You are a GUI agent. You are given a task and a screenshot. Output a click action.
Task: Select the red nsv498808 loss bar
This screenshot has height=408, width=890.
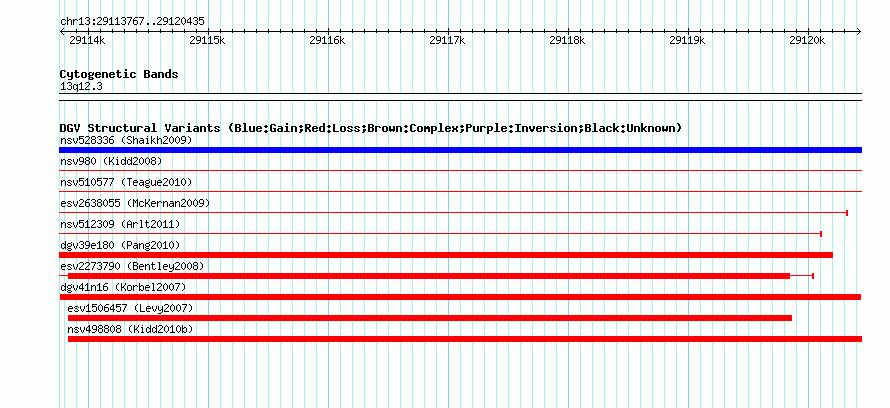click(x=465, y=339)
